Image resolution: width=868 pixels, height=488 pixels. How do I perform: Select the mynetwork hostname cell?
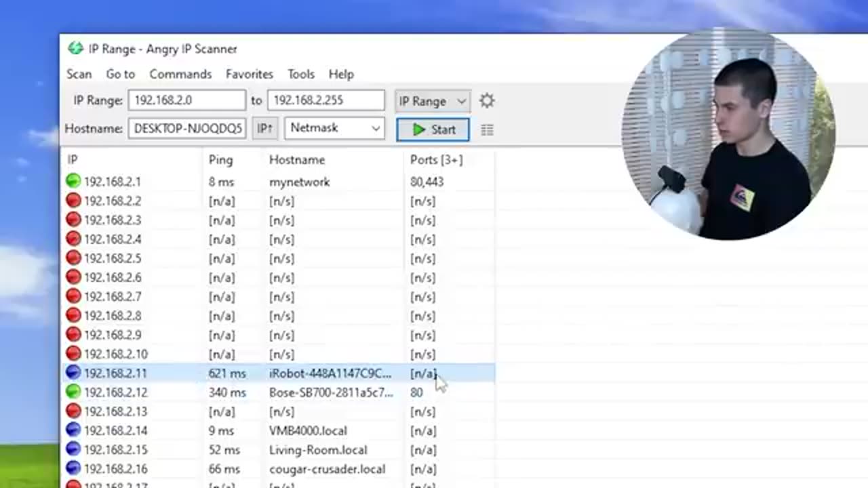tap(299, 182)
